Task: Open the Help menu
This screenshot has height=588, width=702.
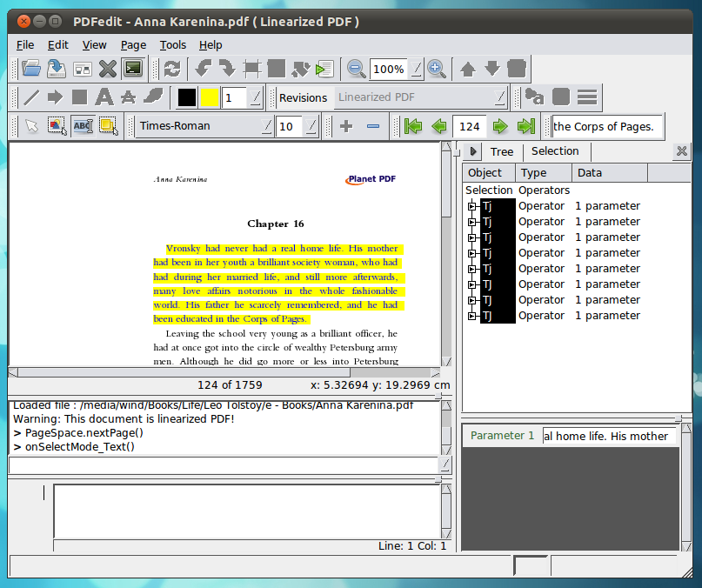Action: 211,45
